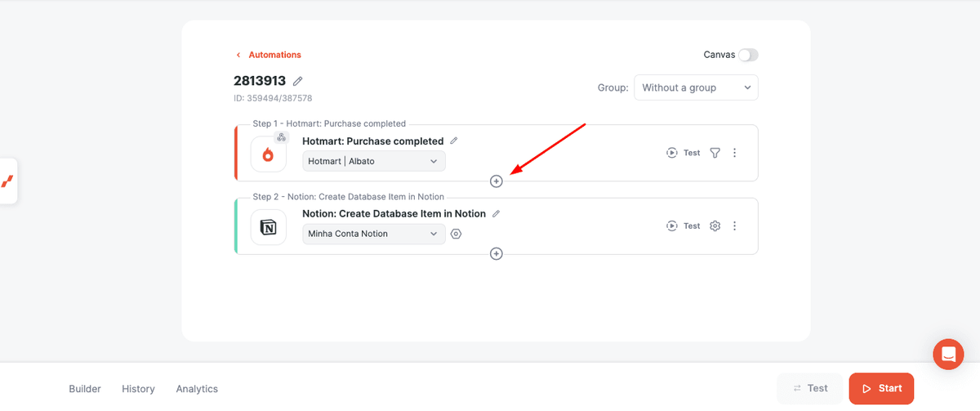Switch to the Builder tab
Screen dimensions: 980x411
85,389
